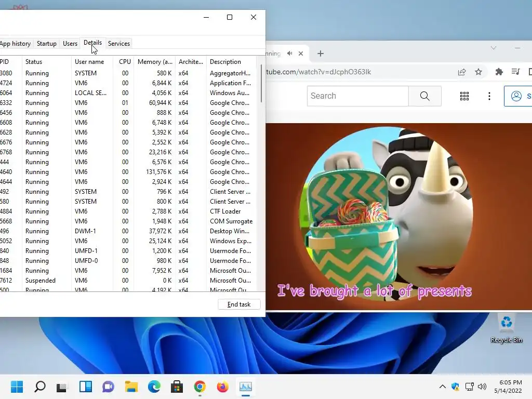The width and height of the screenshot is (532, 399).
Task: Click the YouTube video player
Action: coord(398,217)
